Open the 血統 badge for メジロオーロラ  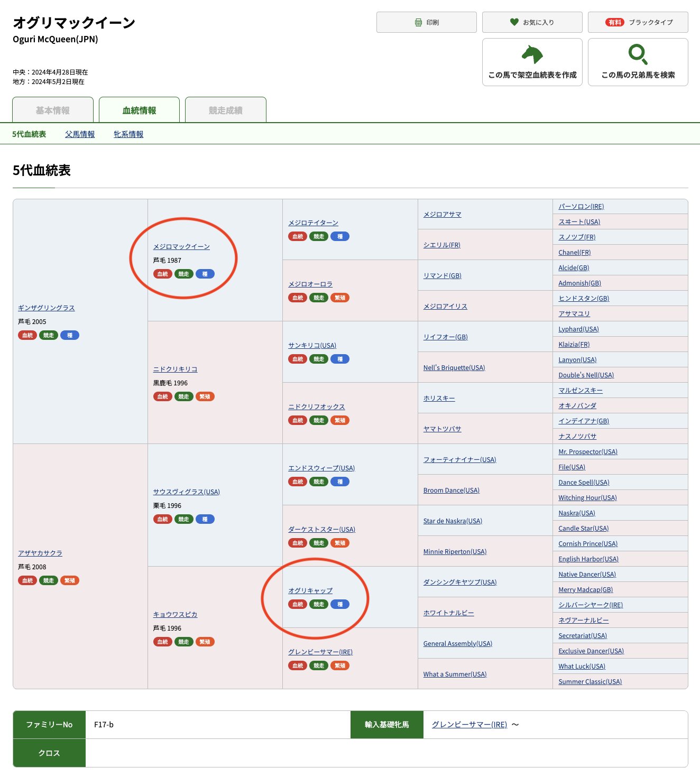[x=298, y=298]
